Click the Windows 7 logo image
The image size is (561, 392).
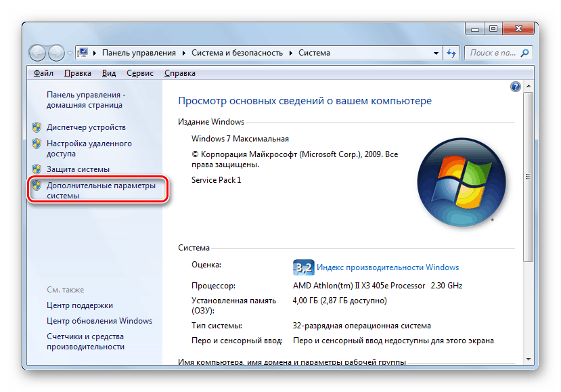click(x=462, y=182)
